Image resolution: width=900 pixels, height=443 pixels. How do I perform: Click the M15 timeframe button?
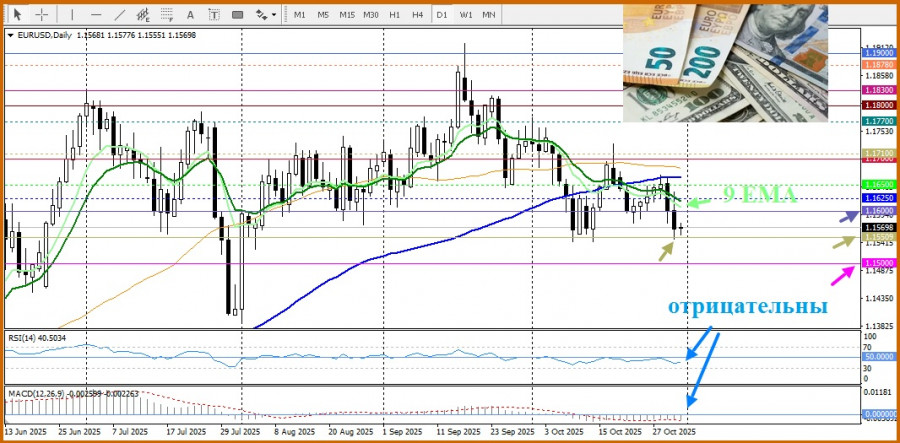(x=346, y=14)
